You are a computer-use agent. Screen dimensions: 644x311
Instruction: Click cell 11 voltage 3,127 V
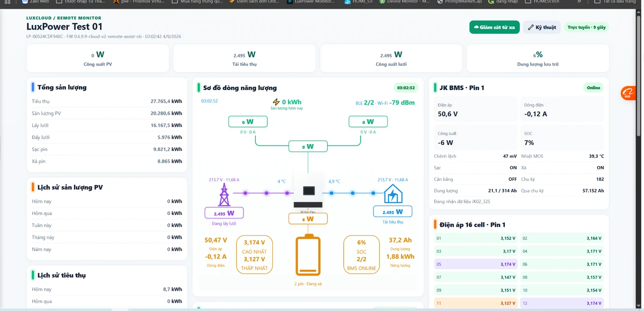pos(476,303)
